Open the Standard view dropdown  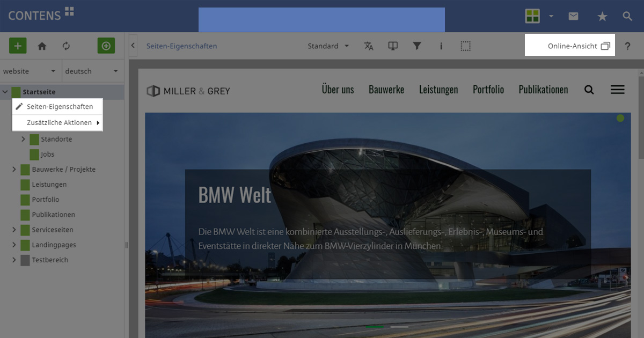328,46
